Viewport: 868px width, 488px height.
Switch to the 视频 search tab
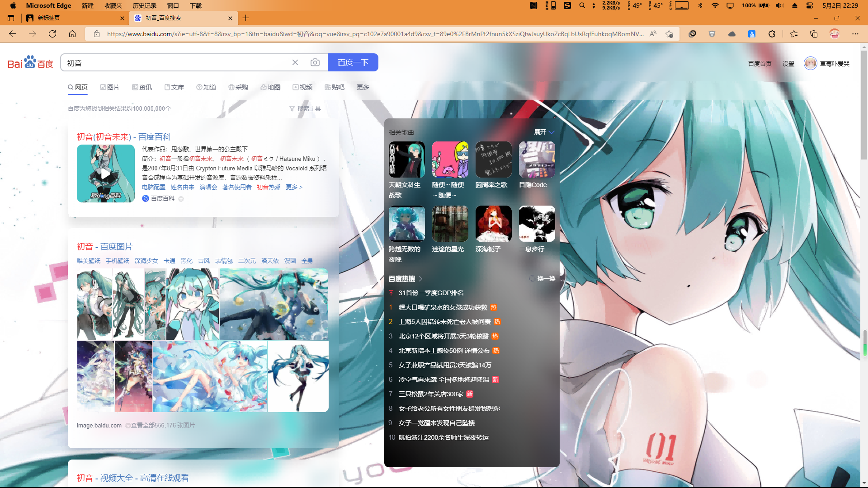[x=302, y=87]
